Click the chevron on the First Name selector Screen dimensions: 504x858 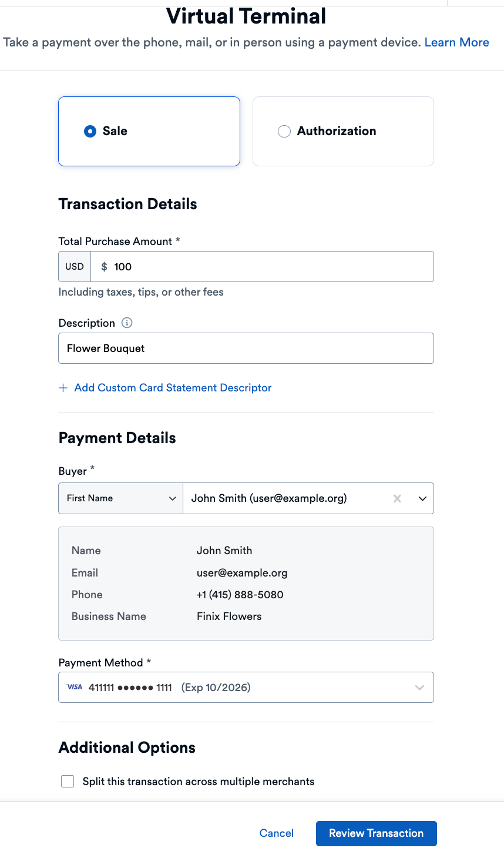click(x=173, y=498)
